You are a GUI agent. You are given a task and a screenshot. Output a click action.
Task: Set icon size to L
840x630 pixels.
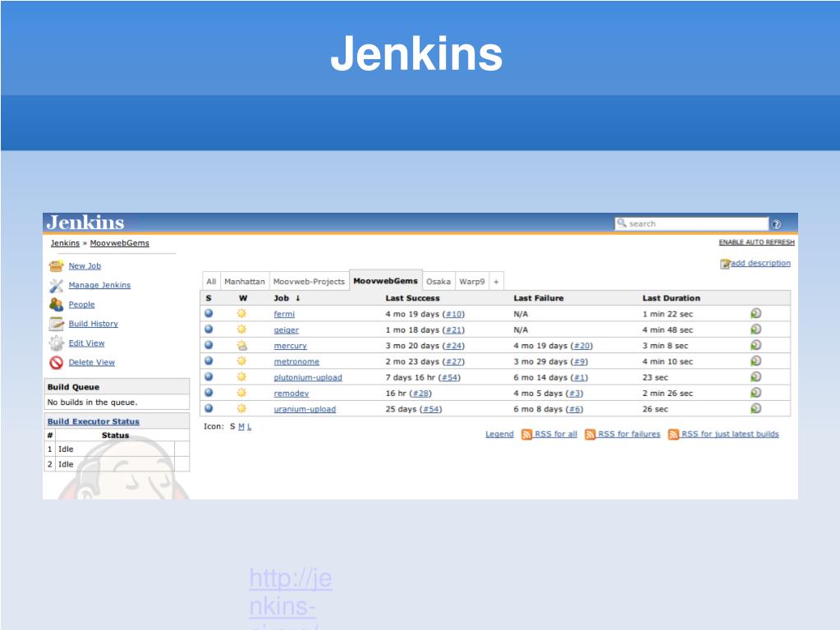pos(249,426)
